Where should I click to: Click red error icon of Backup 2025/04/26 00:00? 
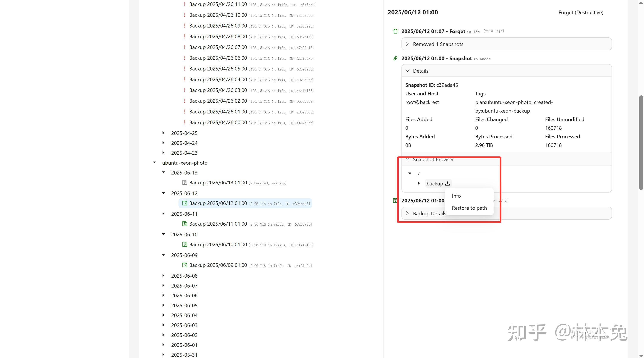click(185, 122)
